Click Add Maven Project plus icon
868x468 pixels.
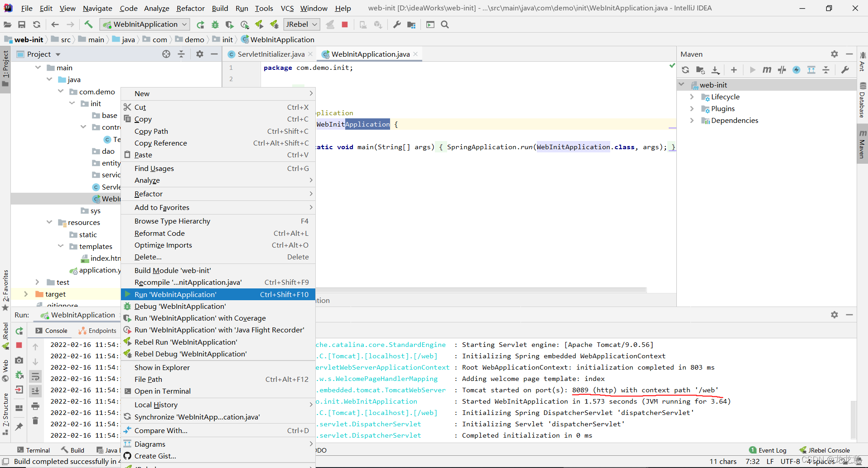coord(734,70)
